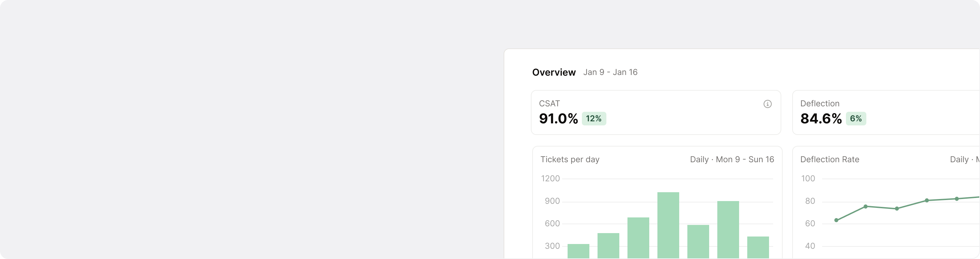Click second data point on Deflection line
Image resolution: width=980 pixels, height=259 pixels.
coord(865,207)
